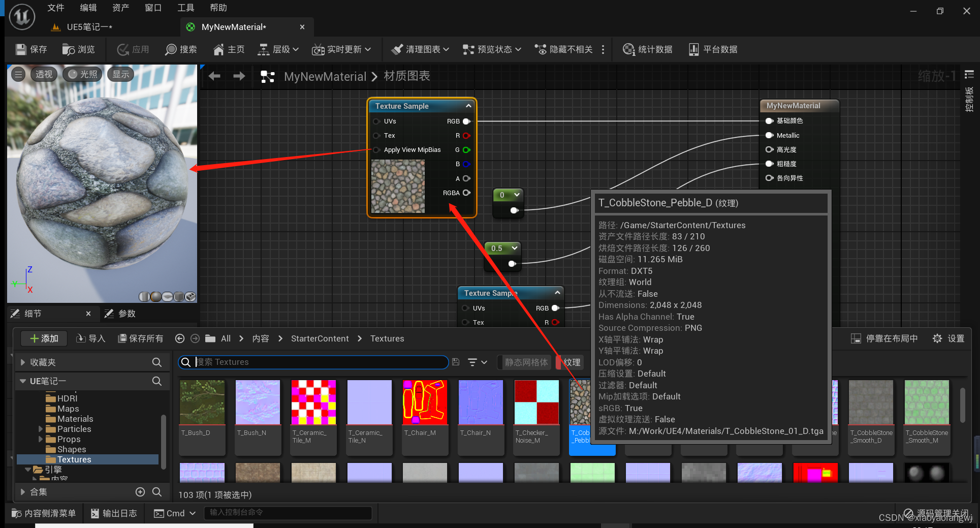Focus the Textures search field
Screen dimensions: 980x528
pos(313,362)
